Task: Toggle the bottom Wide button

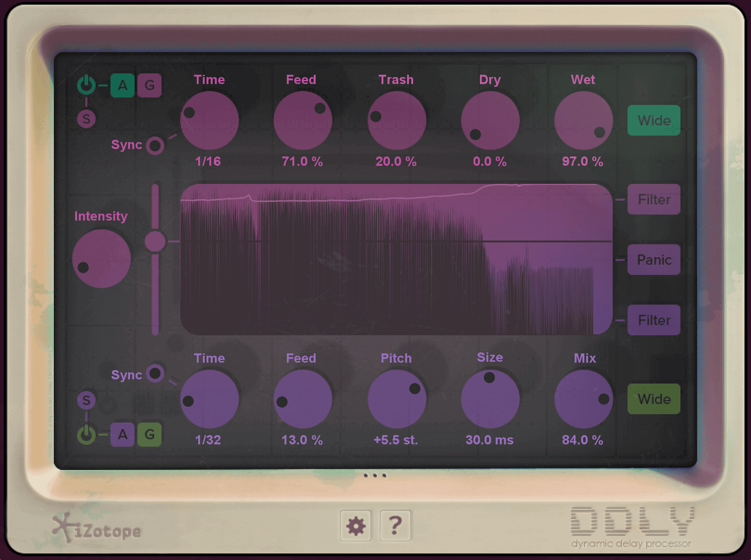Action: coord(654,399)
